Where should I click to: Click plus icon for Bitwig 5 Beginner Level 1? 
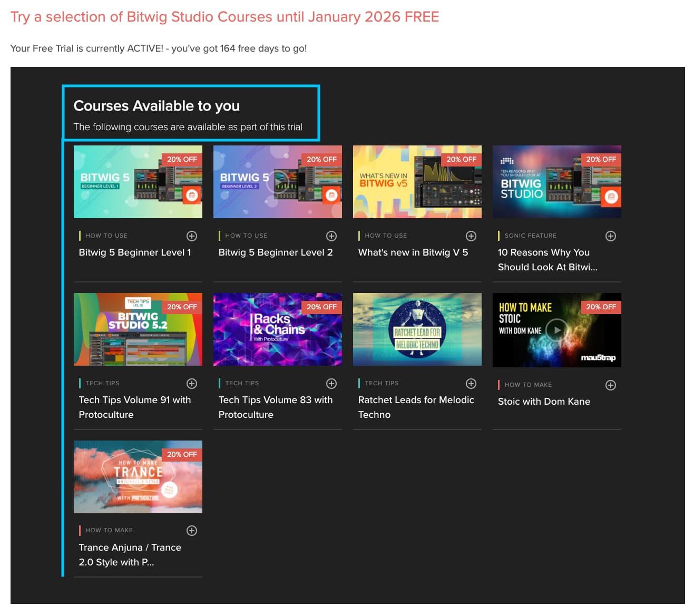[x=192, y=236]
